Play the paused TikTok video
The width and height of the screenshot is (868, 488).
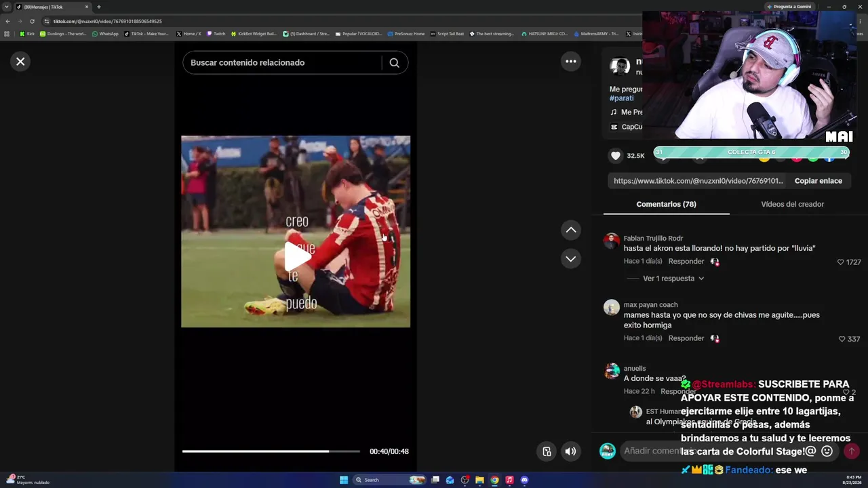pos(297,256)
